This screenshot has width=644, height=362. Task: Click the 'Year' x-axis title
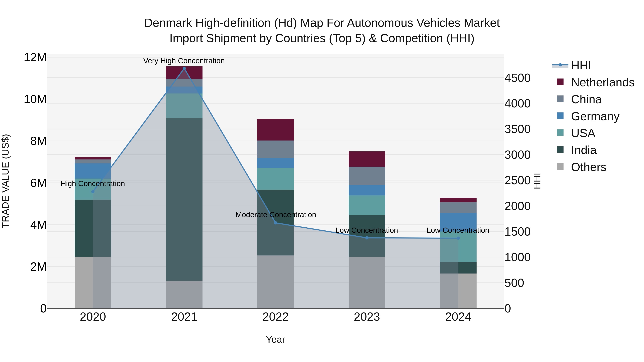(x=275, y=340)
